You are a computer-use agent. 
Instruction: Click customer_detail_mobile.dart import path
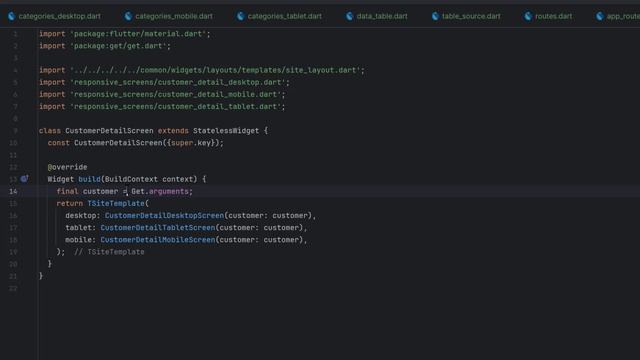click(176, 94)
